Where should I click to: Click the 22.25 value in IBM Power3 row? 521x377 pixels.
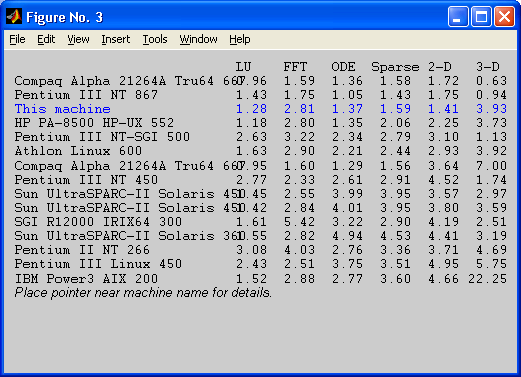click(x=487, y=278)
